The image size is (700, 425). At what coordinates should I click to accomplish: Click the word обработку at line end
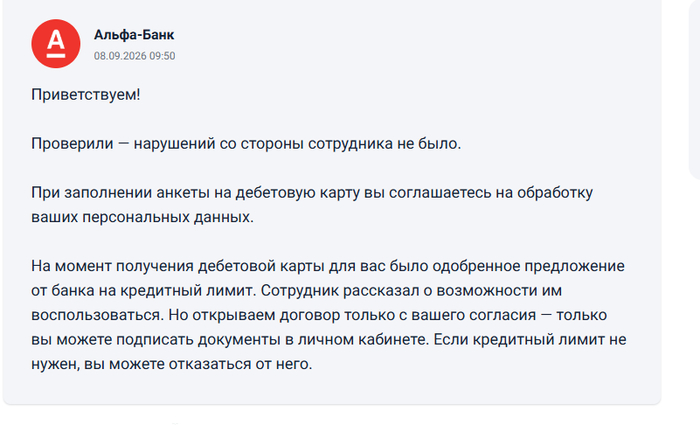(555, 193)
